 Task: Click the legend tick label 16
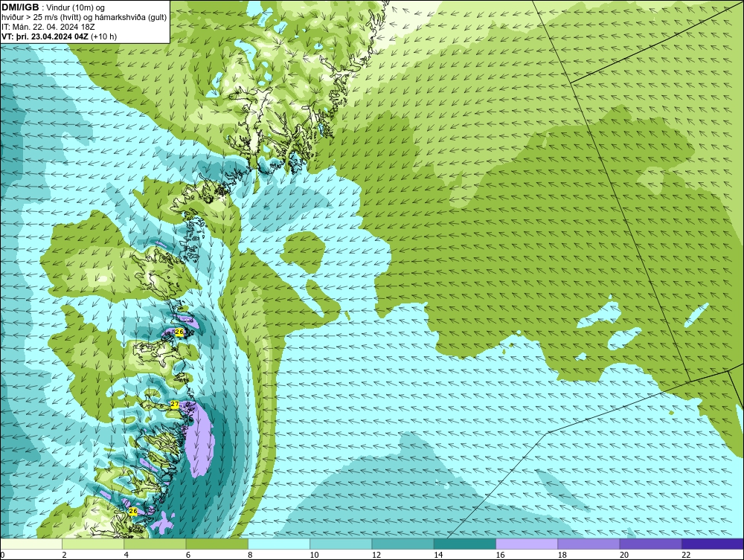[x=500, y=556]
